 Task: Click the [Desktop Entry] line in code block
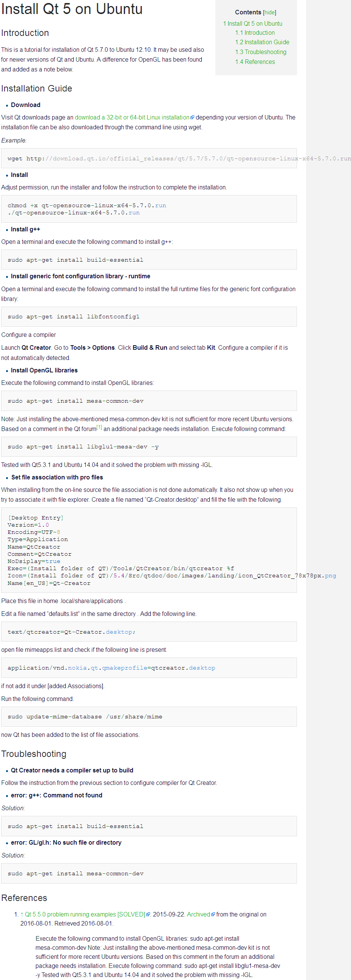click(36, 518)
